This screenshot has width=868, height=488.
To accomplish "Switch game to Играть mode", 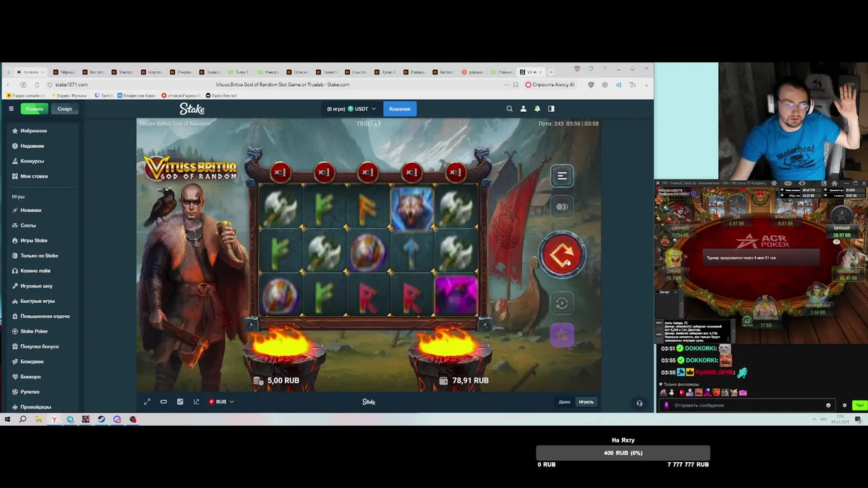I will point(586,402).
